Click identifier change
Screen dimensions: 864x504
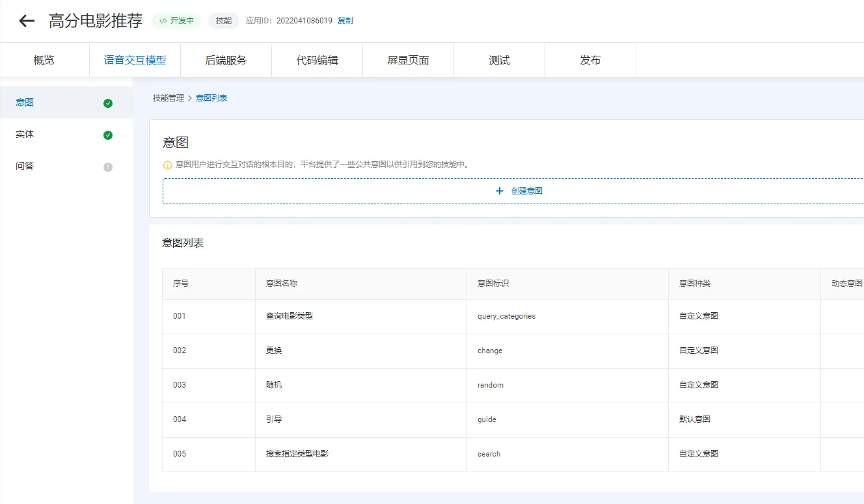[490, 351]
